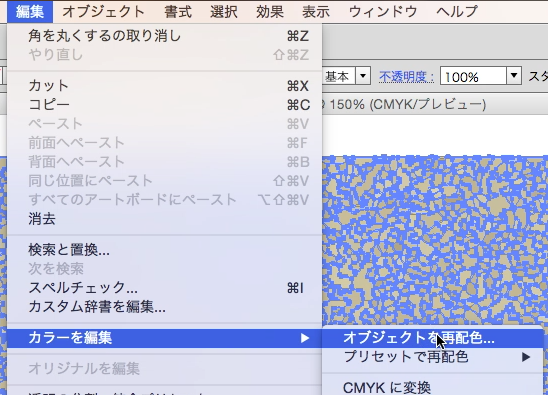Open the ウィンドウ menu

(x=383, y=12)
